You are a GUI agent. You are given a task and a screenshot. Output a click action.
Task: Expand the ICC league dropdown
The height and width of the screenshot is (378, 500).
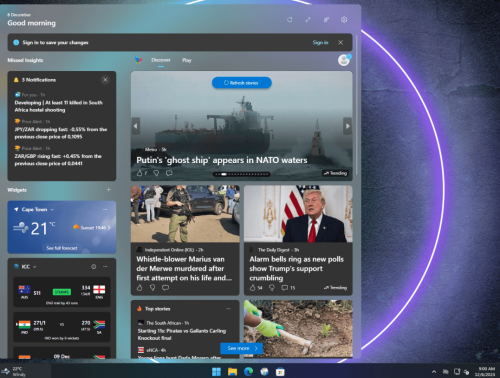click(x=35, y=267)
